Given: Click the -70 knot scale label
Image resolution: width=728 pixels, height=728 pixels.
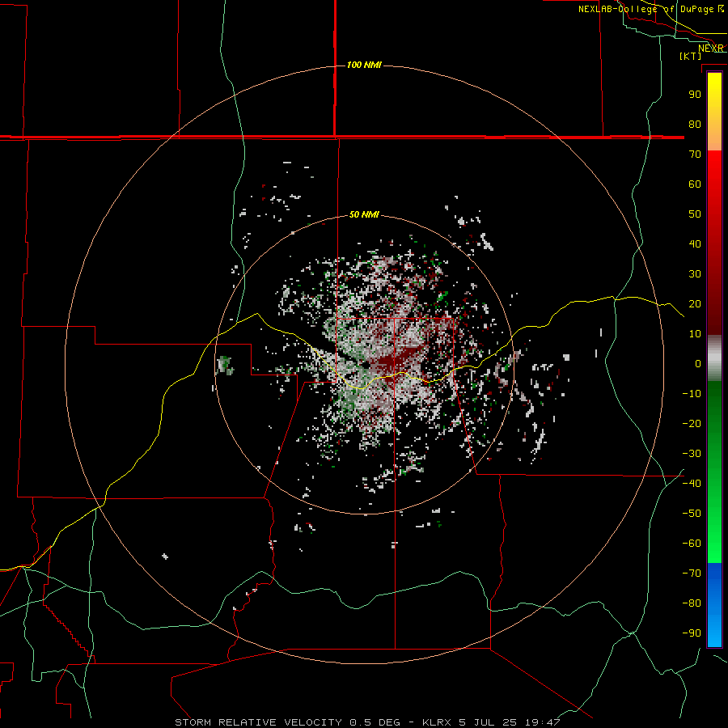Looking at the screenshot, I should click(692, 574).
